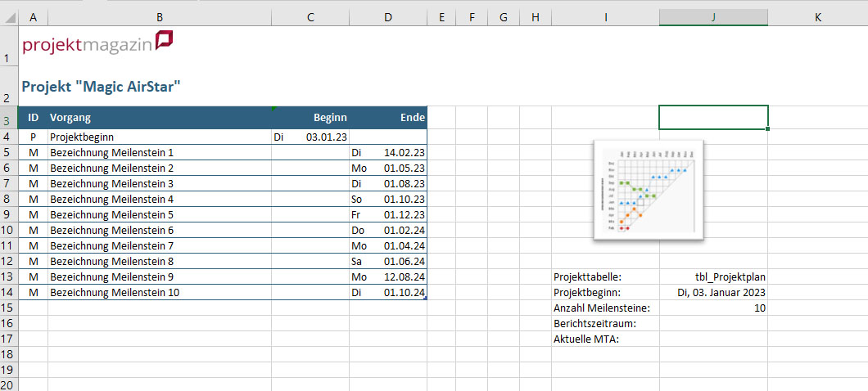Click row 3 header number

pos(8,118)
